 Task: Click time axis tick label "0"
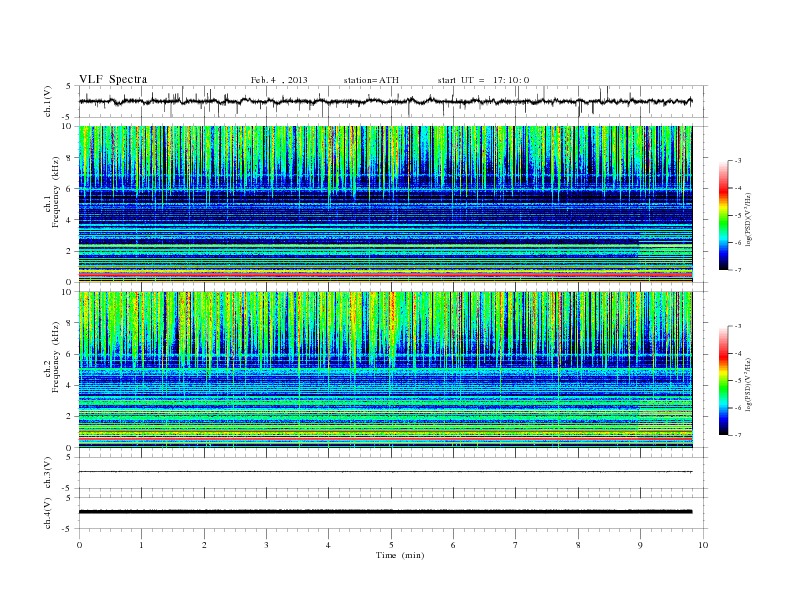point(79,545)
